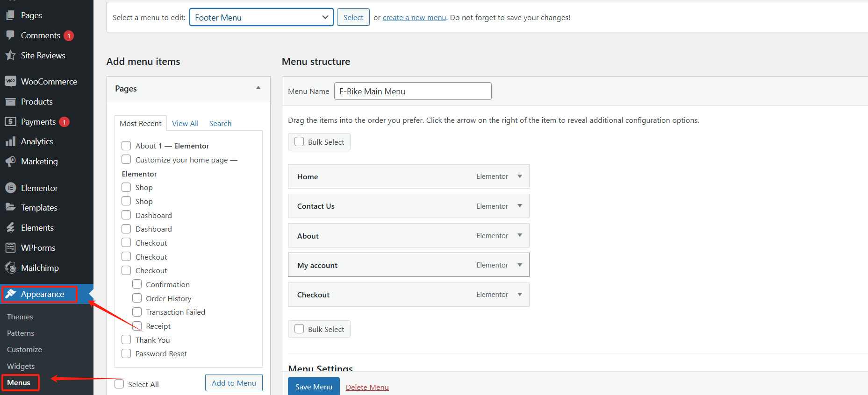Image resolution: width=868 pixels, height=395 pixels.
Task: Tick the Password Reset checkbox
Action: pyautogui.click(x=126, y=353)
